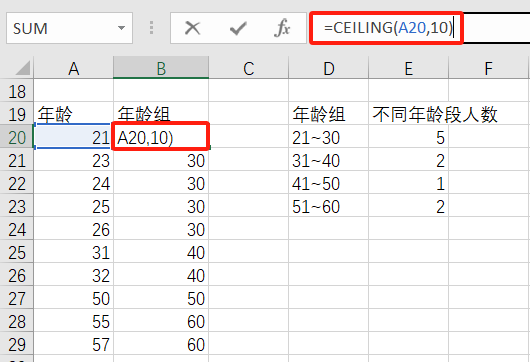Click cell A28 with value 55
The height and width of the screenshot is (362, 530).
click(74, 320)
